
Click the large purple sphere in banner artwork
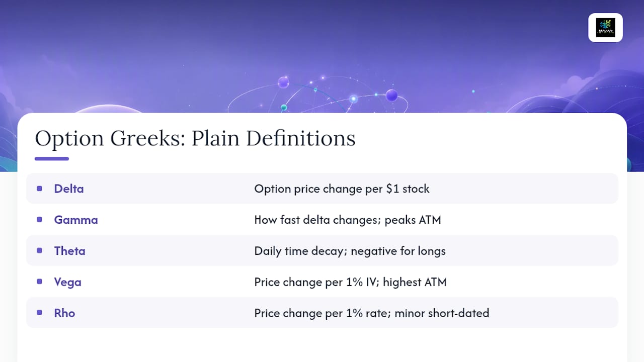(392, 95)
